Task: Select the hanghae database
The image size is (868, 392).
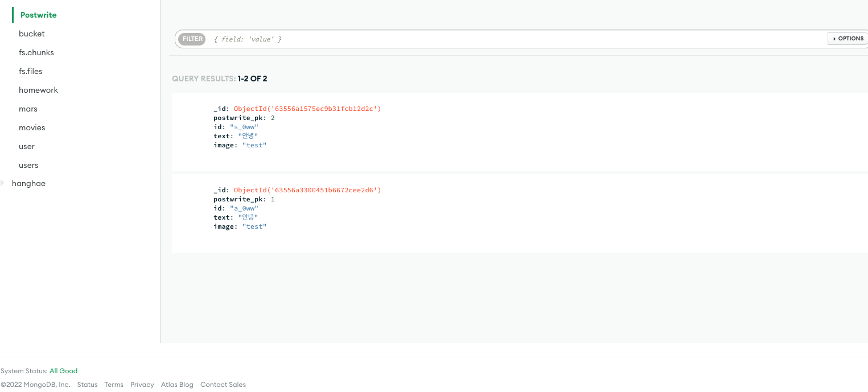Action: [28, 183]
